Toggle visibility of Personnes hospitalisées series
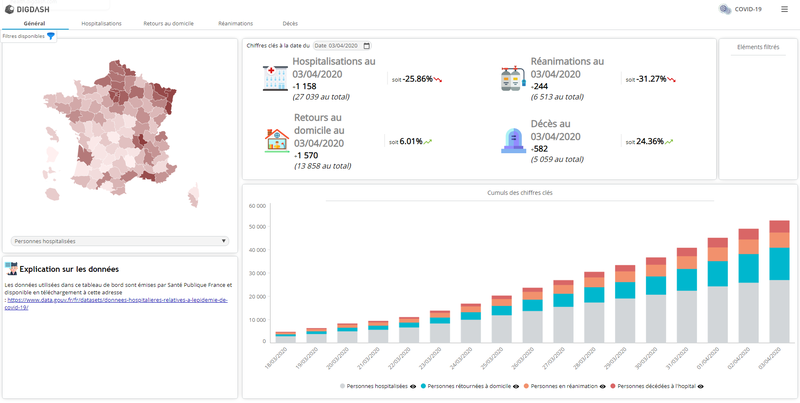 tap(413, 385)
